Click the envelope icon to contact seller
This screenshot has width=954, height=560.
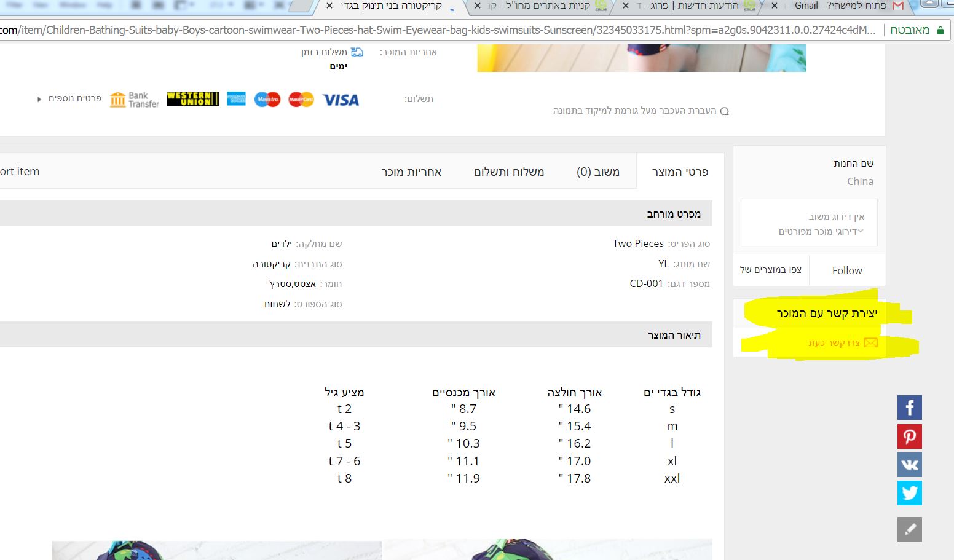click(x=871, y=342)
